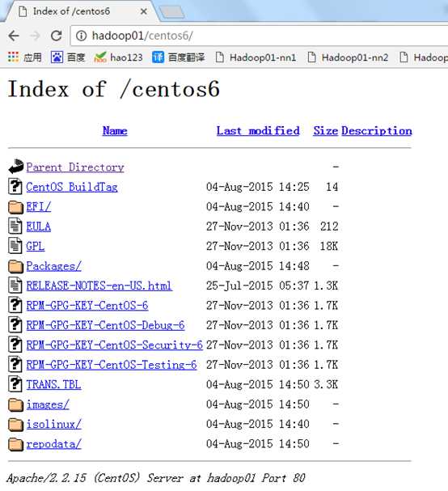Open the RPM-GPG-KEY-CentOS-Security-6 link
Screen dimensions: 448x491
(115, 345)
